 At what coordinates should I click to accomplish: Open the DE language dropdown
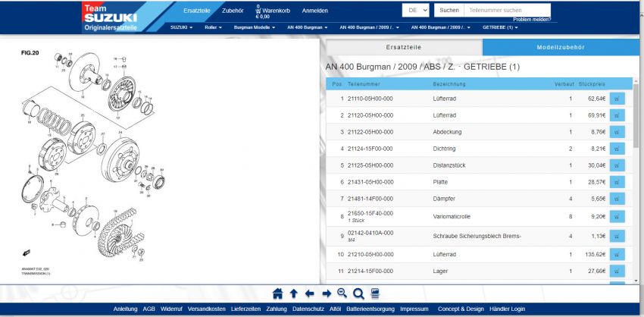(415, 11)
